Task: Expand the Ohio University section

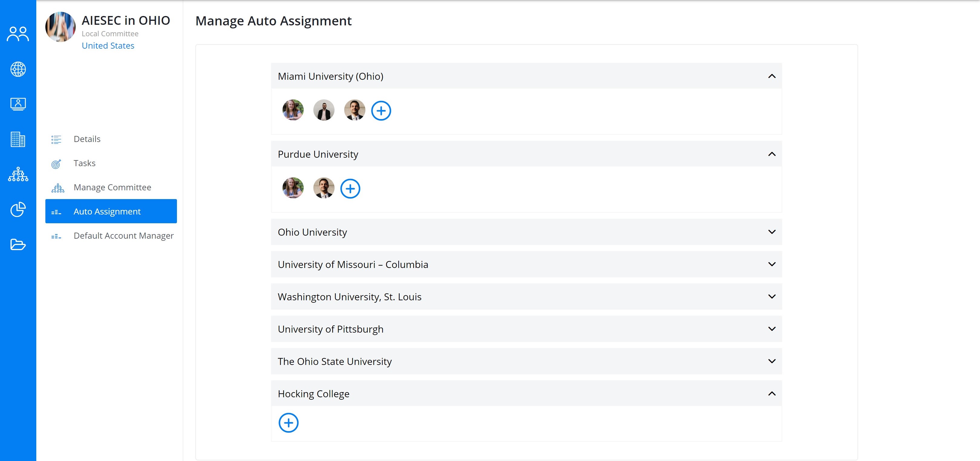Action: point(526,232)
